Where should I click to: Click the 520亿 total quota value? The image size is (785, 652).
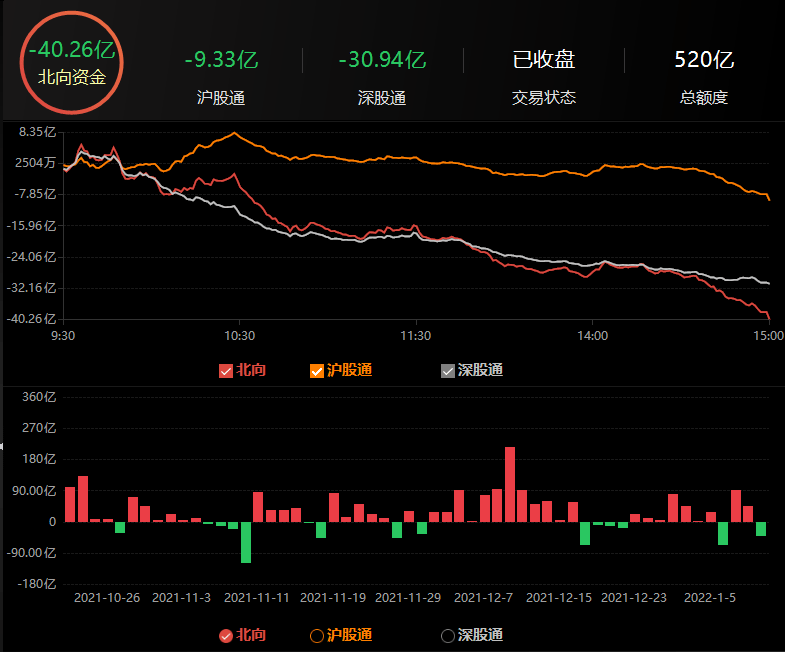tap(704, 60)
